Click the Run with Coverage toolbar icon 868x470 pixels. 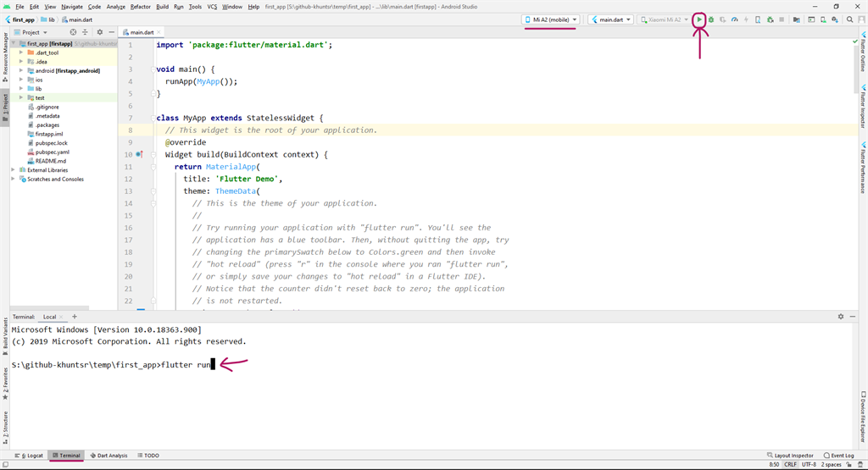[722, 19]
